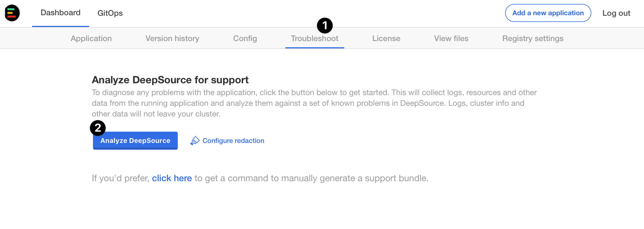Go to the Config tab
644x229 pixels.
point(245,39)
